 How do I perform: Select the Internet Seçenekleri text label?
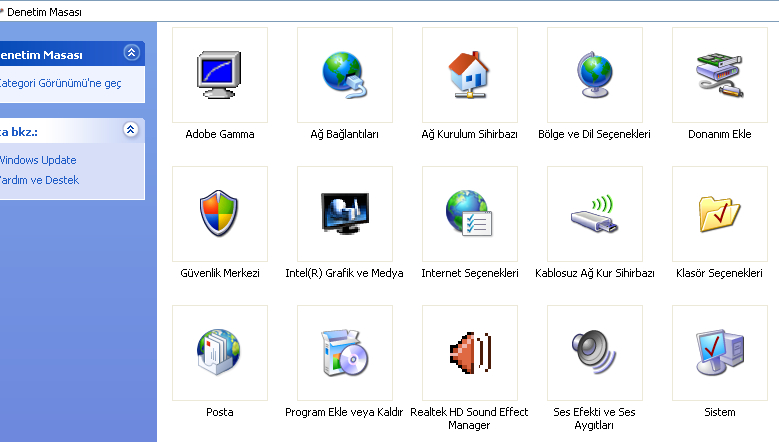470,273
